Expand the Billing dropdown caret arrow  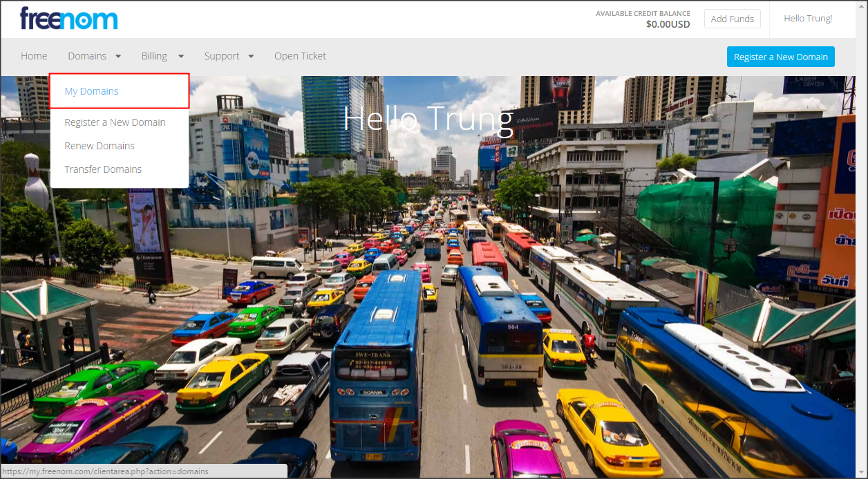(181, 57)
